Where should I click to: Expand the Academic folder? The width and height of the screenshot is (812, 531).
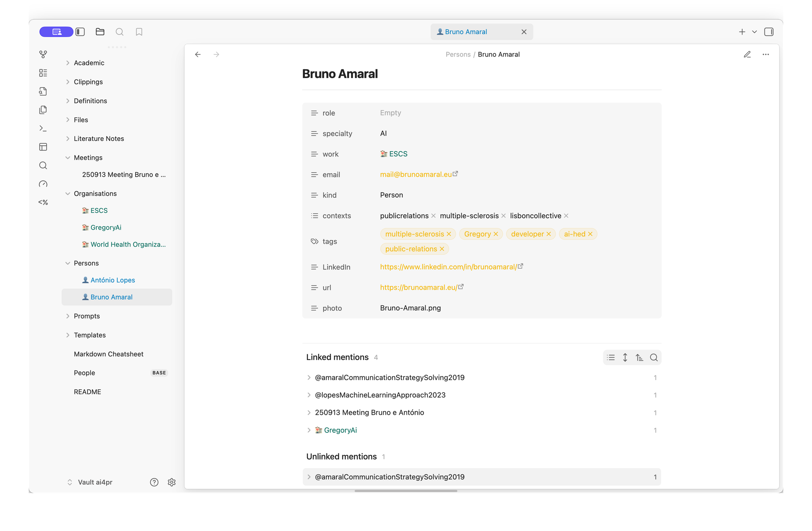click(68, 63)
